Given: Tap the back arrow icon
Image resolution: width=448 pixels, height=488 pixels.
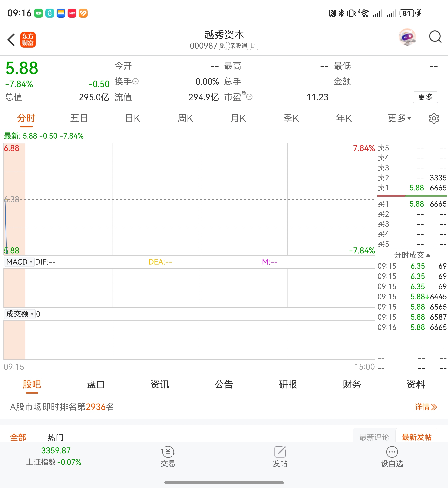Looking at the screenshot, I should (x=11, y=40).
